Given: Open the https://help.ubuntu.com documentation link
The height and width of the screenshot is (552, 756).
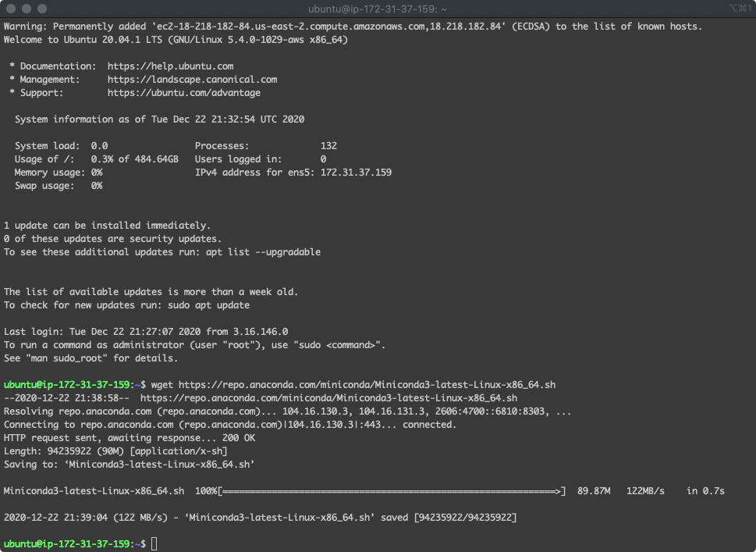Looking at the screenshot, I should (x=170, y=66).
